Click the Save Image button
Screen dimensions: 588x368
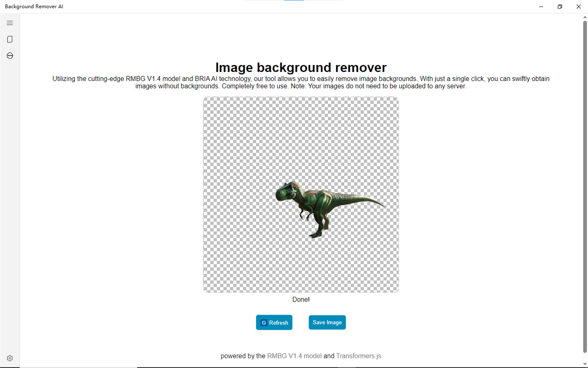point(327,322)
